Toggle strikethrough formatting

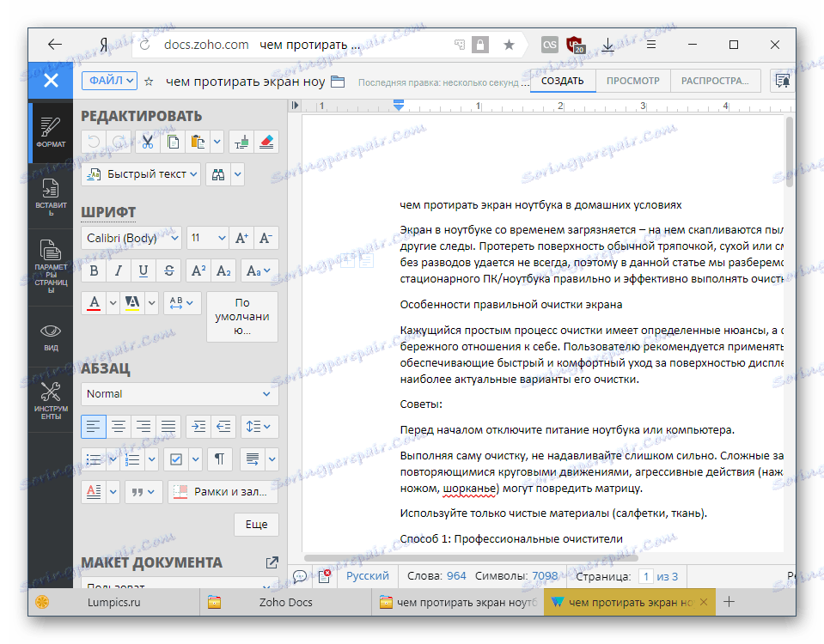[x=168, y=270]
